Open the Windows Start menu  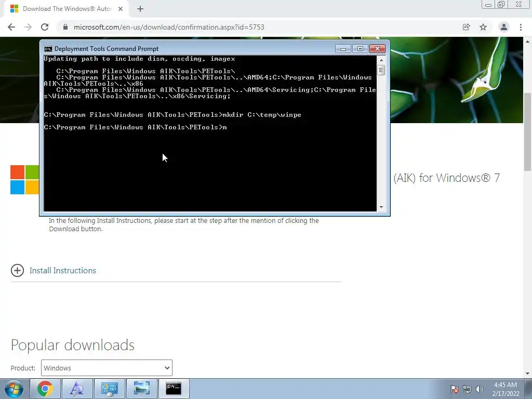tap(14, 389)
